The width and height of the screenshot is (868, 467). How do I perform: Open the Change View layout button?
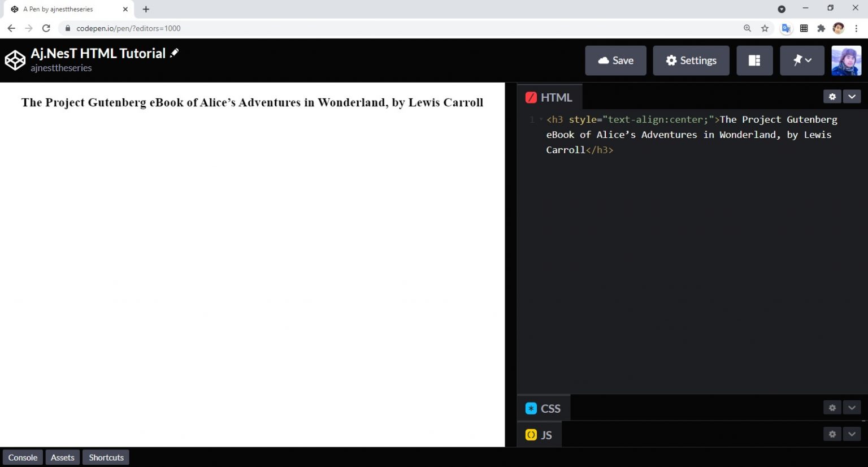(x=754, y=60)
